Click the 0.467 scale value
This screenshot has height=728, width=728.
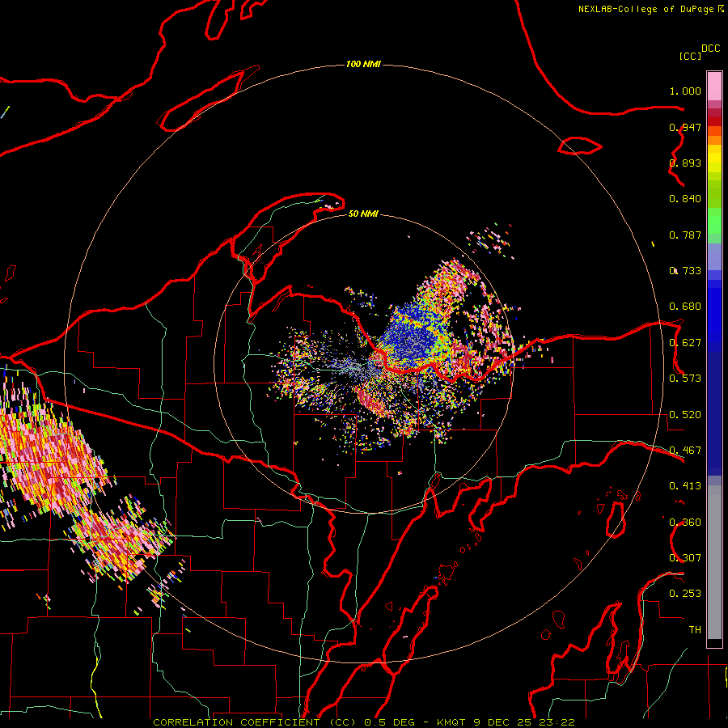pos(685,451)
